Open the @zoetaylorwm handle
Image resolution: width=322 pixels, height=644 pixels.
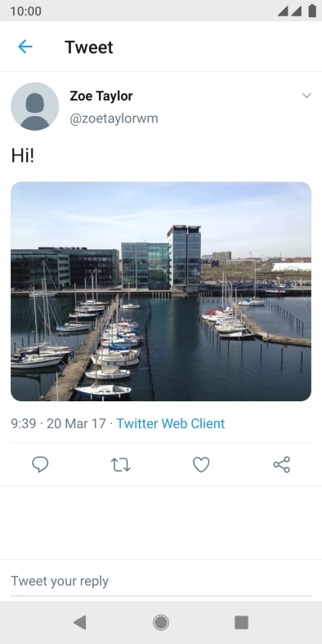114,119
